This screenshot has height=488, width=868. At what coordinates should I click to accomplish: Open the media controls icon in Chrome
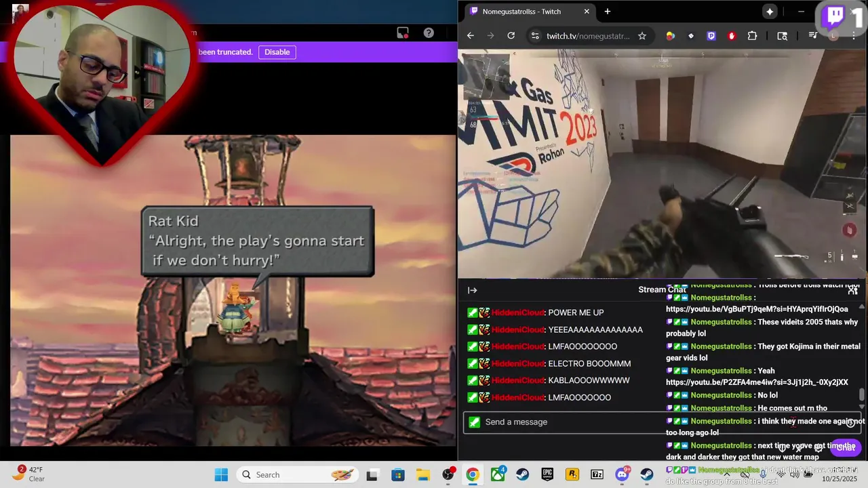pos(813,36)
